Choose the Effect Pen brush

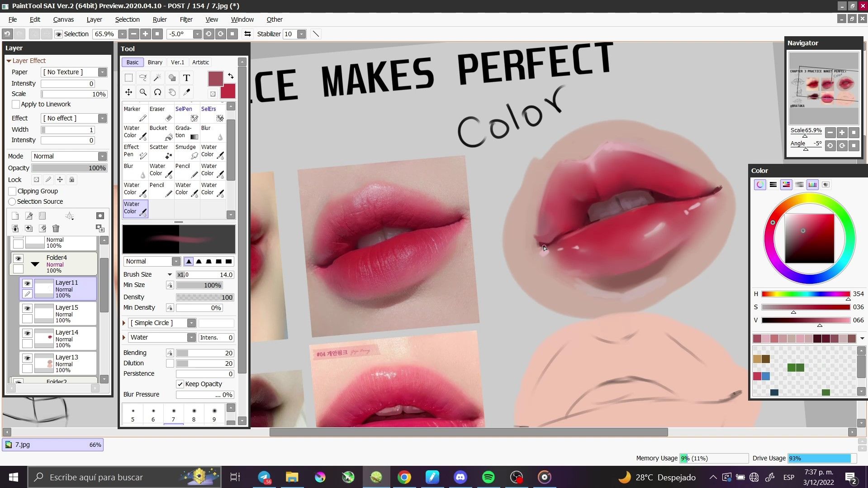pyautogui.click(x=135, y=152)
